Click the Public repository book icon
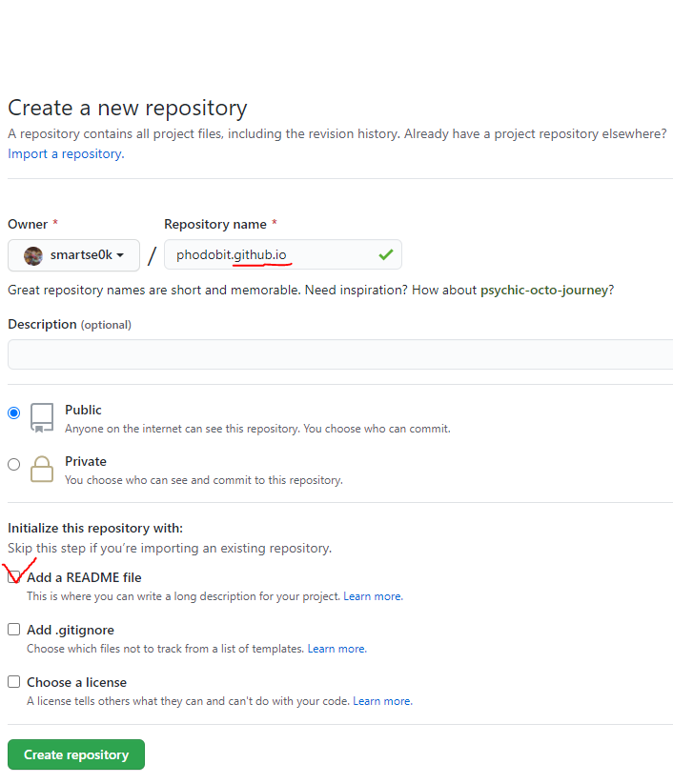The image size is (673, 784). coord(42,417)
